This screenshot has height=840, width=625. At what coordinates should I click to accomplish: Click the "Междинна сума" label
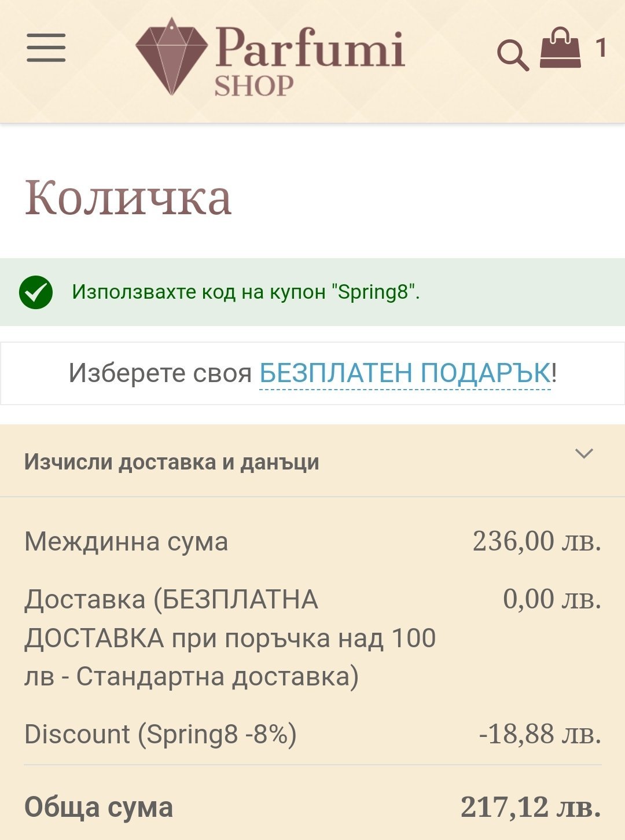tap(126, 542)
